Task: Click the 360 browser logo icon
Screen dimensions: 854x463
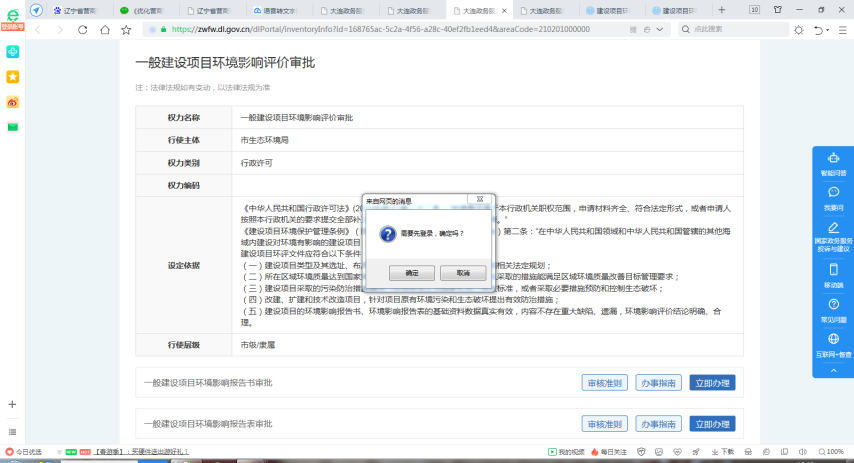Action: [12, 15]
